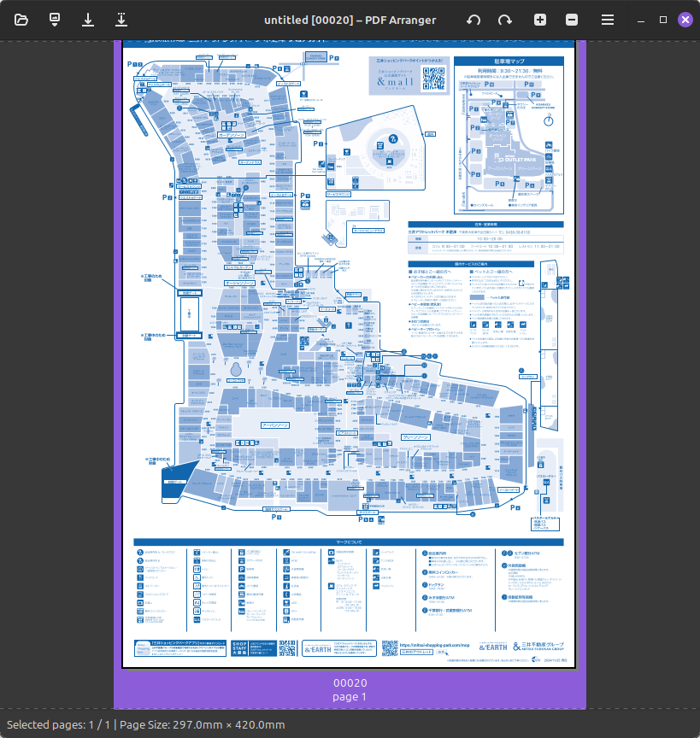Click the parking map inset on the page

pos(509,136)
